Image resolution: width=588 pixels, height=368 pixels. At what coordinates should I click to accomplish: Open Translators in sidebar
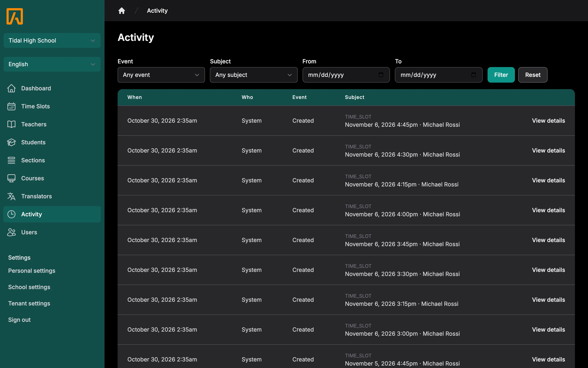click(x=52, y=196)
